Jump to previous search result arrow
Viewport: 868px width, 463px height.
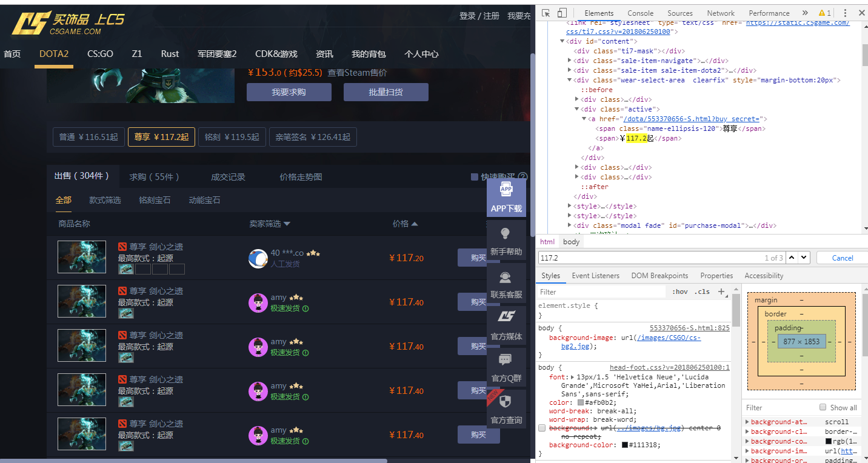click(793, 258)
